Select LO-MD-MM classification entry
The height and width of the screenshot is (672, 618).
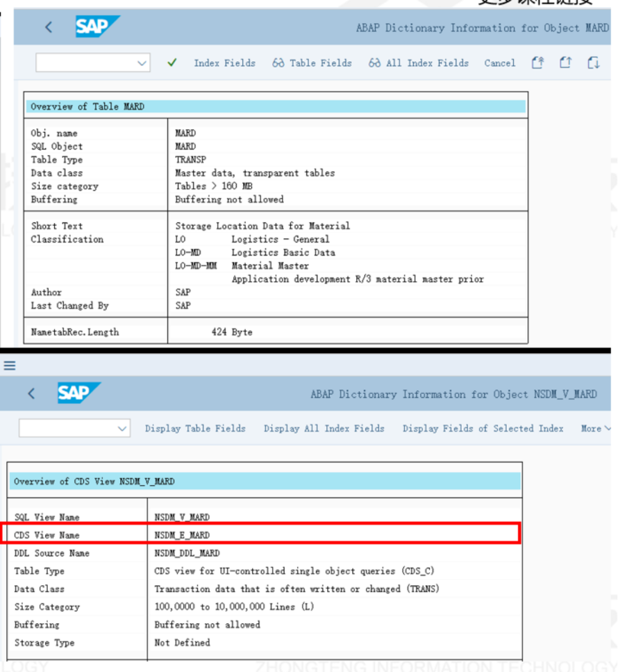click(x=196, y=265)
